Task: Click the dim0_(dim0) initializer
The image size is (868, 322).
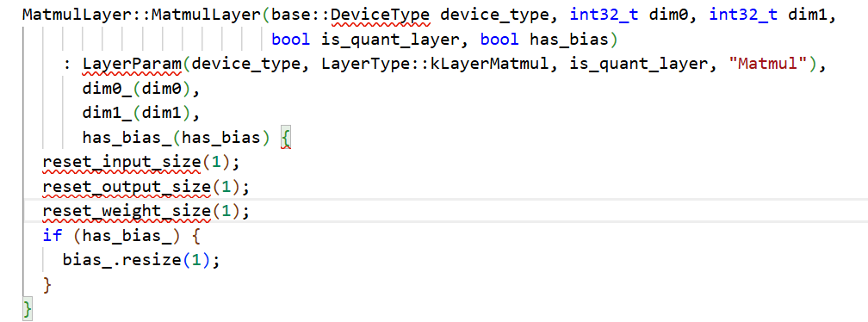Action: point(137,89)
